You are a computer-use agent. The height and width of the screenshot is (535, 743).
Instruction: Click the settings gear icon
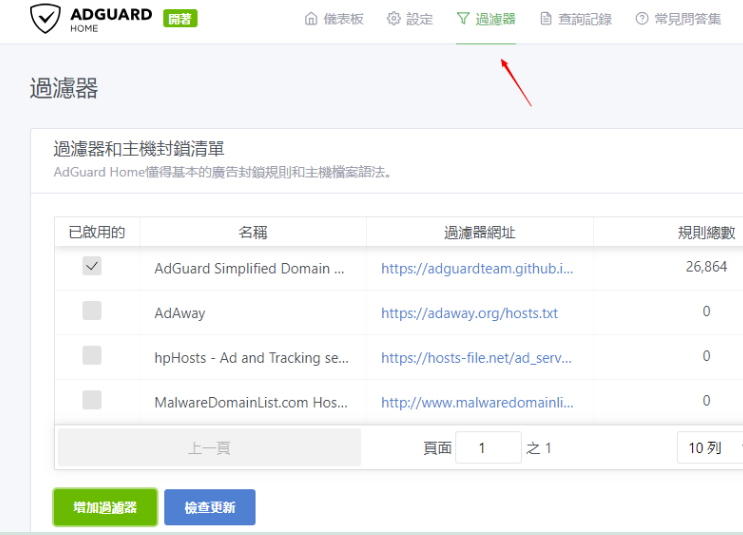(393, 19)
